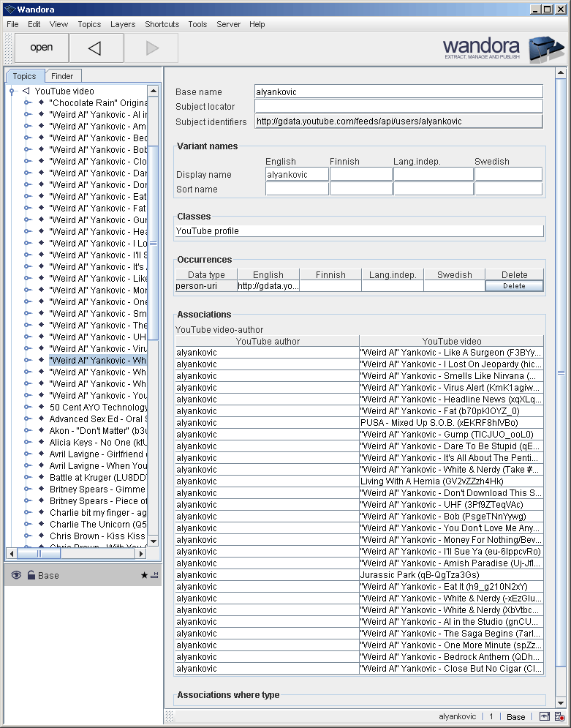The height and width of the screenshot is (728, 571).
Task: Click the horizontal scrollbar thumb in topic tree
Action: click(39, 554)
